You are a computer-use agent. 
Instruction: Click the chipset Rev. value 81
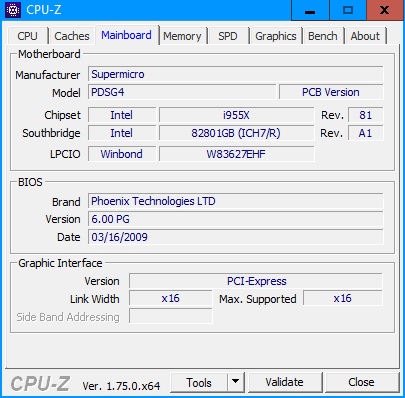(x=366, y=115)
